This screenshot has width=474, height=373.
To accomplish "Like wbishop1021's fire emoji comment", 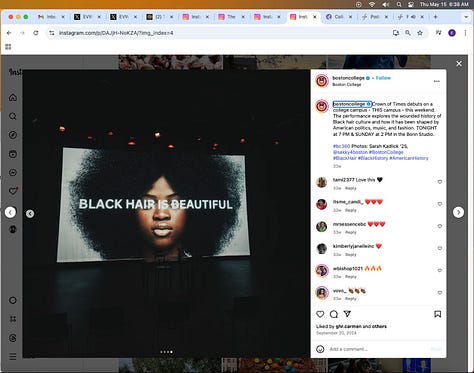I will pyautogui.click(x=440, y=270).
